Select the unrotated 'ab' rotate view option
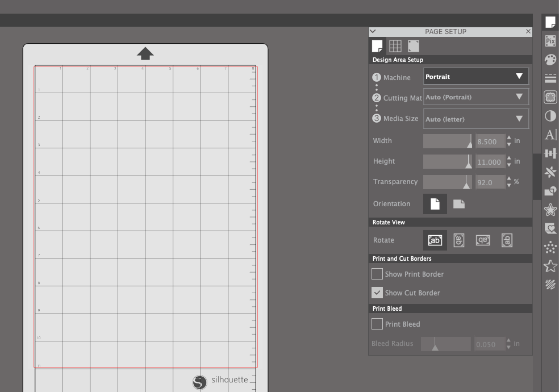This screenshot has height=392, width=559. coord(435,240)
